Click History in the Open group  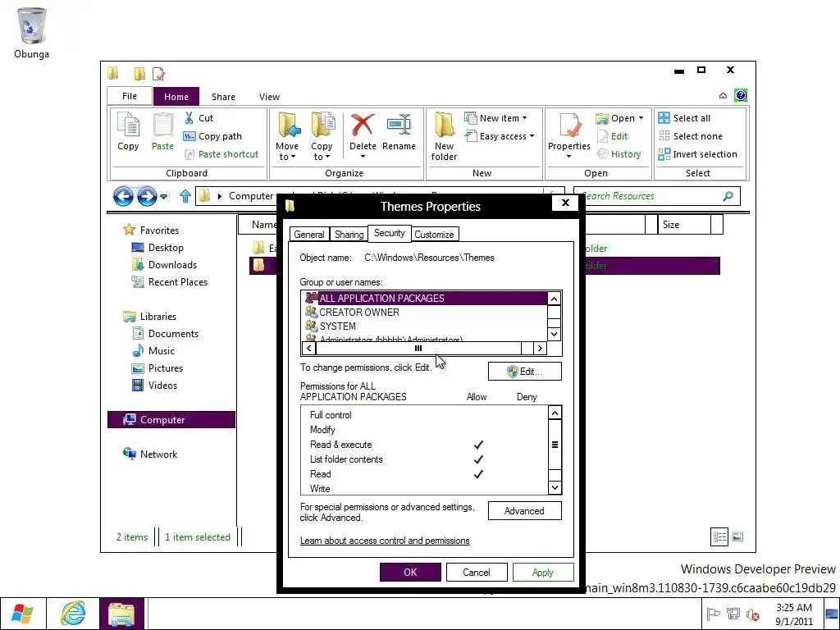(619, 154)
